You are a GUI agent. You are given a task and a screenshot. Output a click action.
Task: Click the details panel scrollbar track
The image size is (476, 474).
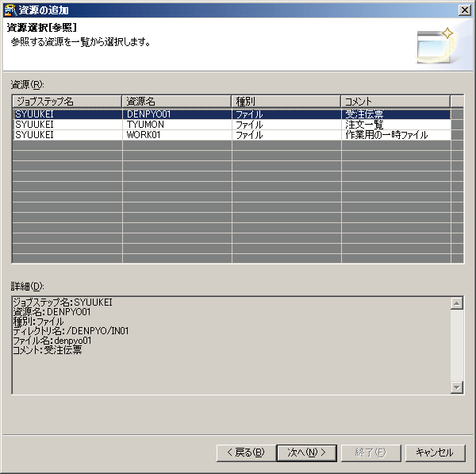coord(457,345)
